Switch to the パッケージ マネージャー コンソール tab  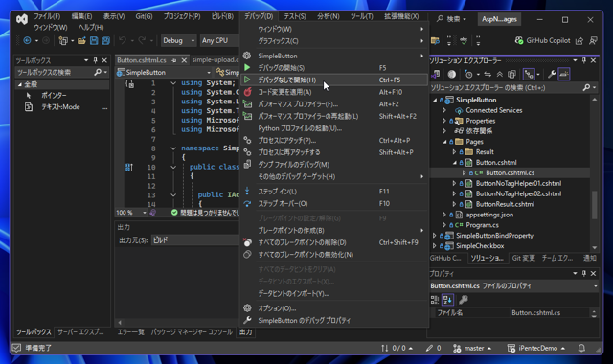pyautogui.click(x=192, y=332)
